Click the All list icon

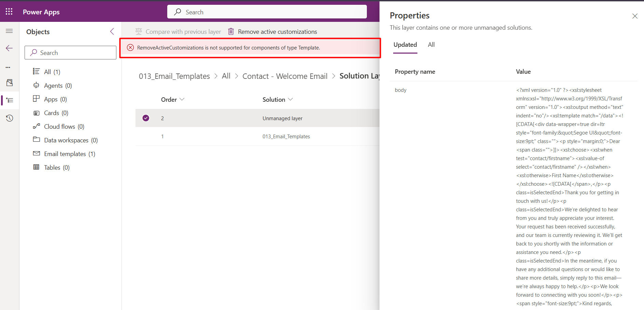coord(36,71)
